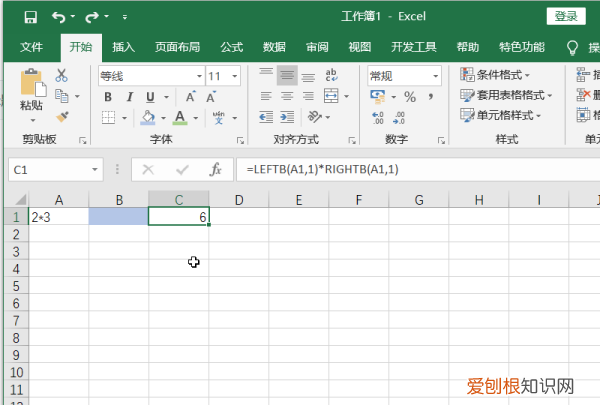Apply percent style

tap(410, 96)
